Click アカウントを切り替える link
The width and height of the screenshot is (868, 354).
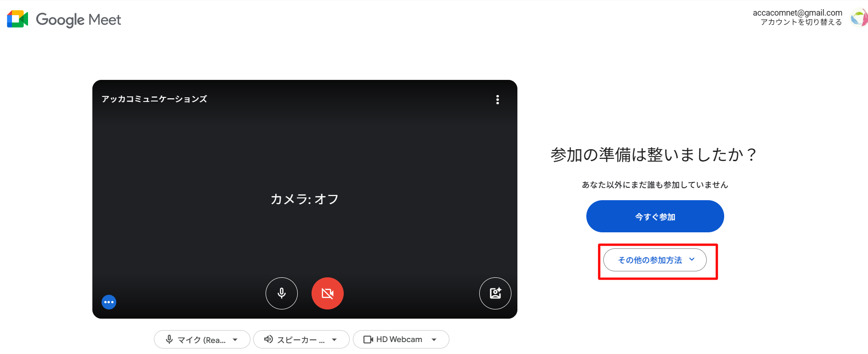pos(801,22)
